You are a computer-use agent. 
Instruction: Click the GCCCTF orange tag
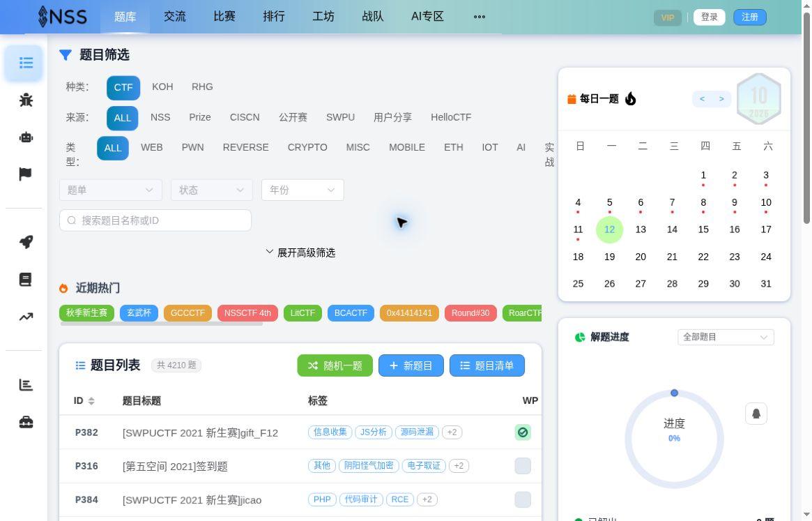tap(187, 313)
